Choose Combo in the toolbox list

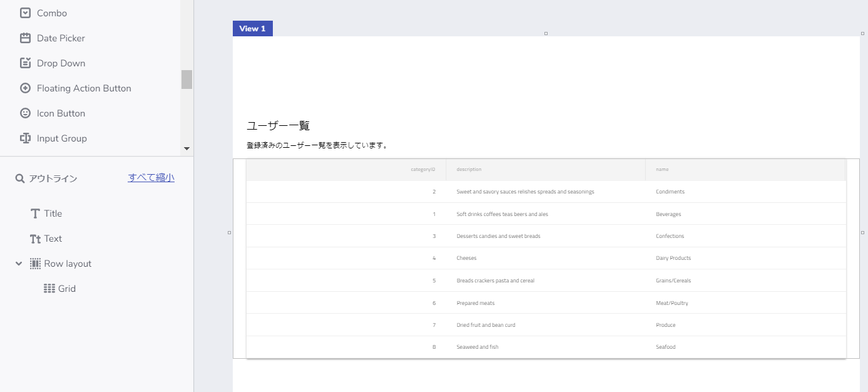point(52,13)
